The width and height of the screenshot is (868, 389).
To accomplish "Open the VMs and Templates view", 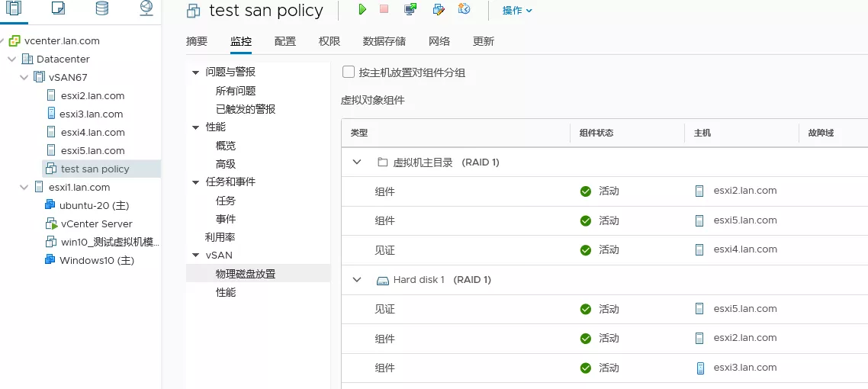I will [x=58, y=8].
